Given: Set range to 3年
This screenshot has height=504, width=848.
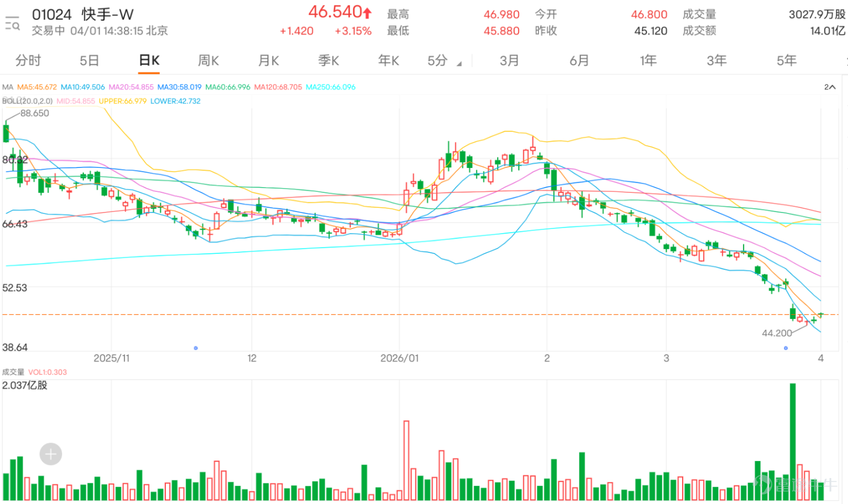Looking at the screenshot, I should 717,60.
